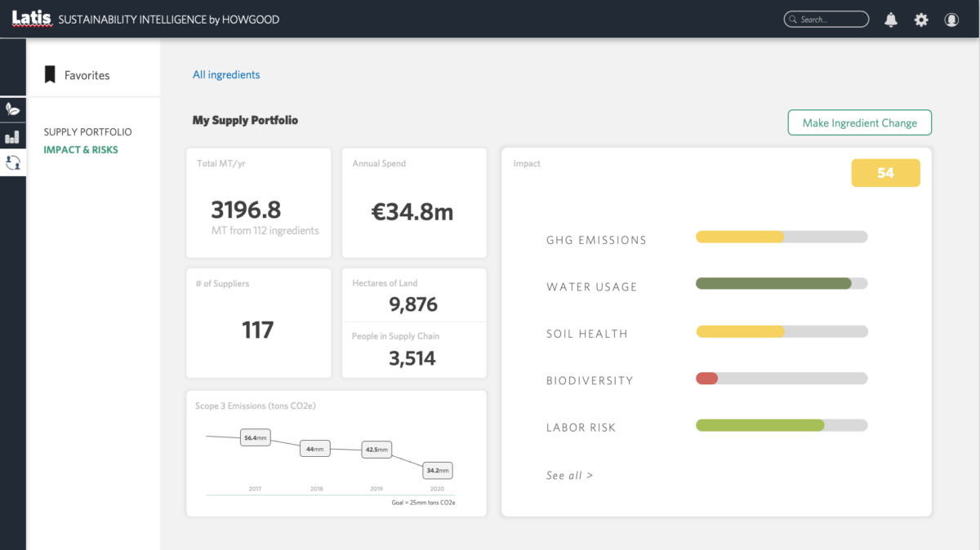Select the 2020 data point 34.2mm
This screenshot has width=980, height=550.
[437, 471]
